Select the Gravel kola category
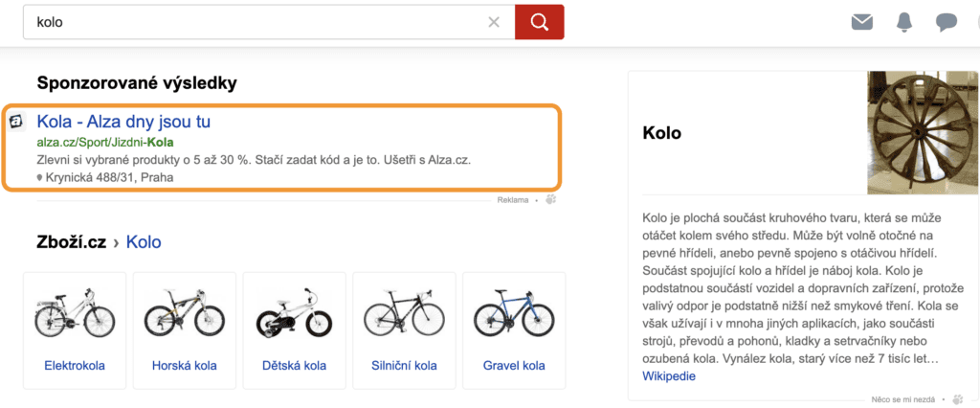 pos(514,366)
